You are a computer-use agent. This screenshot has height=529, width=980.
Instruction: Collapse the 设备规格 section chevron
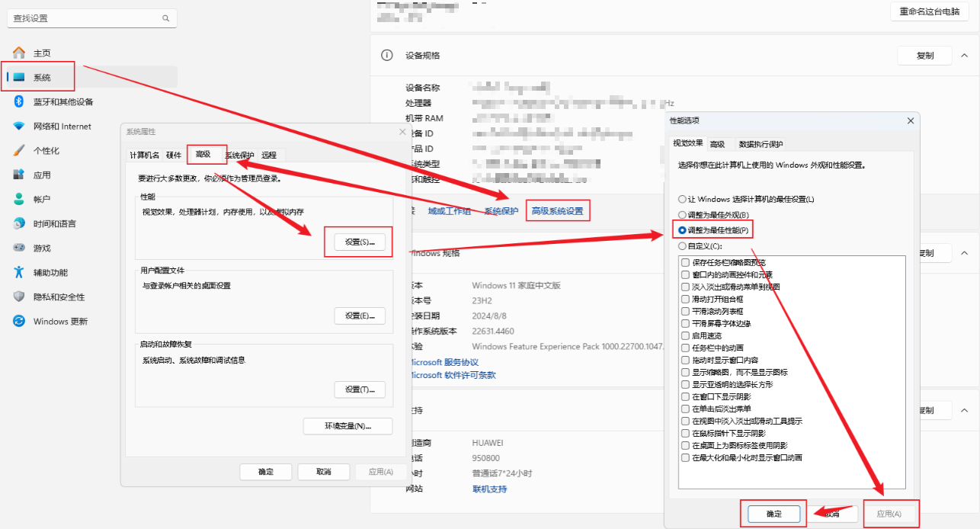[x=966, y=56]
